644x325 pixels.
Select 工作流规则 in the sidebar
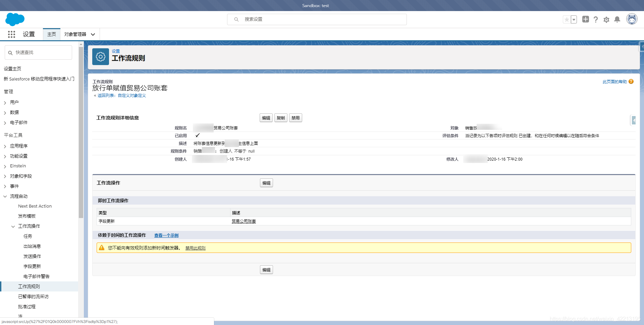click(x=29, y=286)
